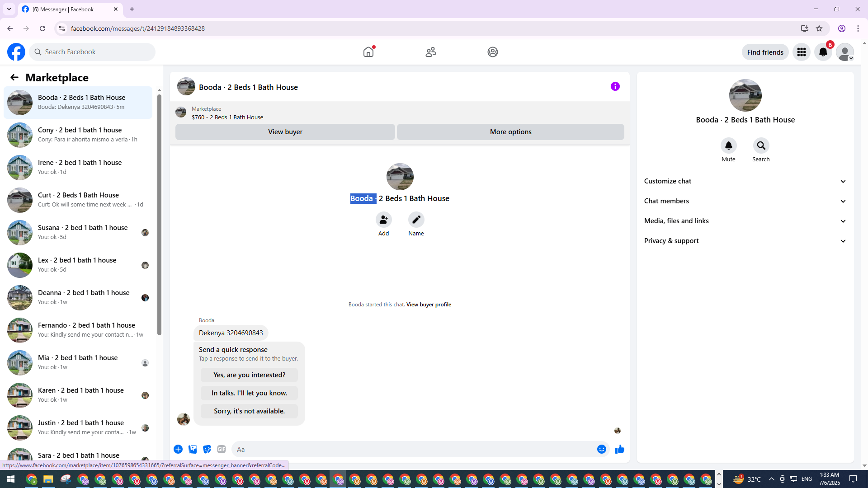Viewport: 868px width, 488px height.
Task: Click the purple conversation info icon
Action: (615, 86)
